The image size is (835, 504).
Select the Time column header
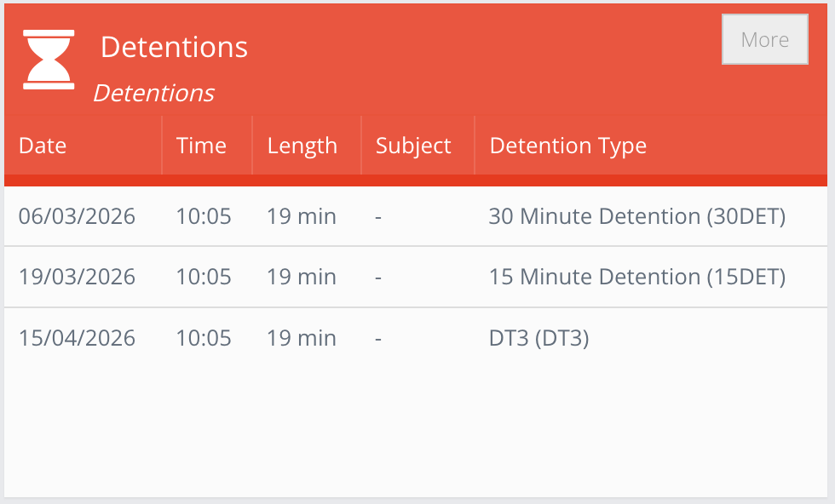tap(201, 146)
